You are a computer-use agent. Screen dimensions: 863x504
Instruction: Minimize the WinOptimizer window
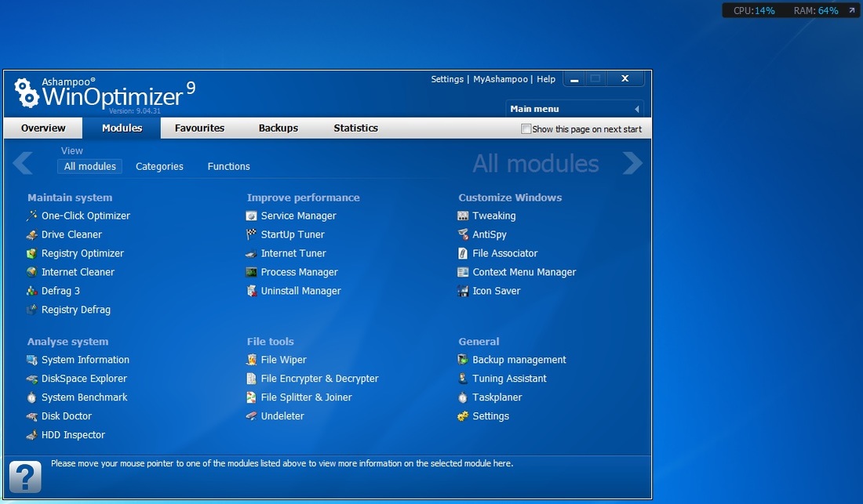[x=574, y=79]
